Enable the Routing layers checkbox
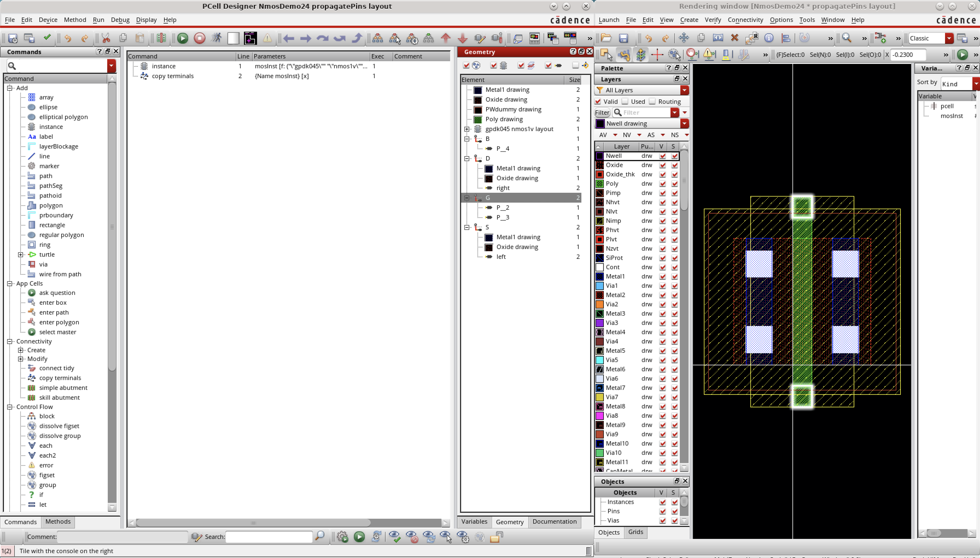The height and width of the screenshot is (558, 980). click(652, 101)
